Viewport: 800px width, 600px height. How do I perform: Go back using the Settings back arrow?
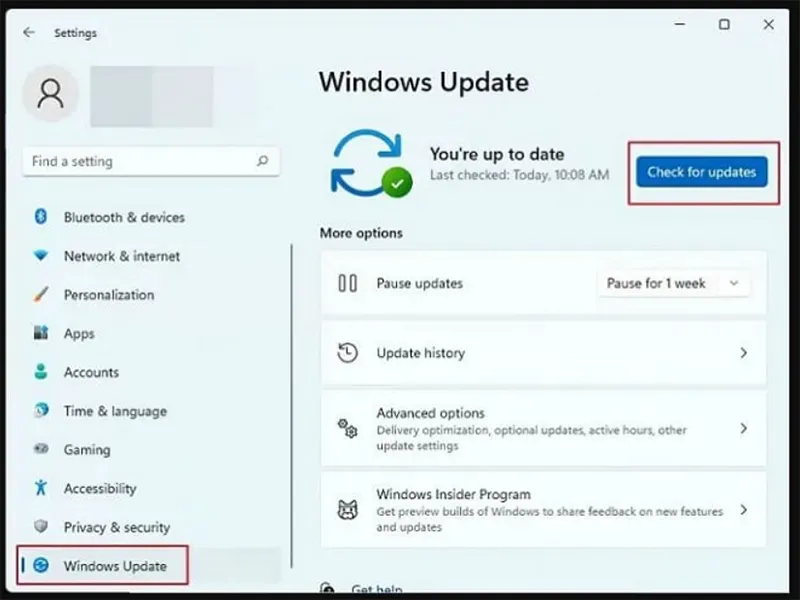pos(29,33)
